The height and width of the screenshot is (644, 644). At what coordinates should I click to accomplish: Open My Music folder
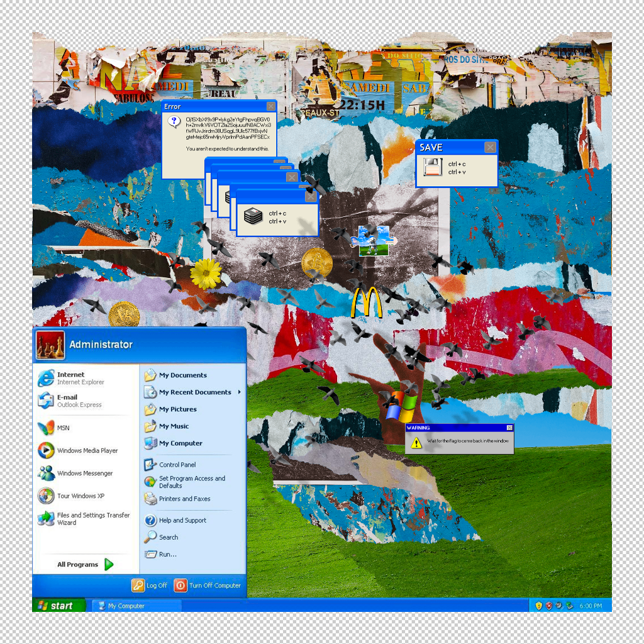click(x=166, y=426)
